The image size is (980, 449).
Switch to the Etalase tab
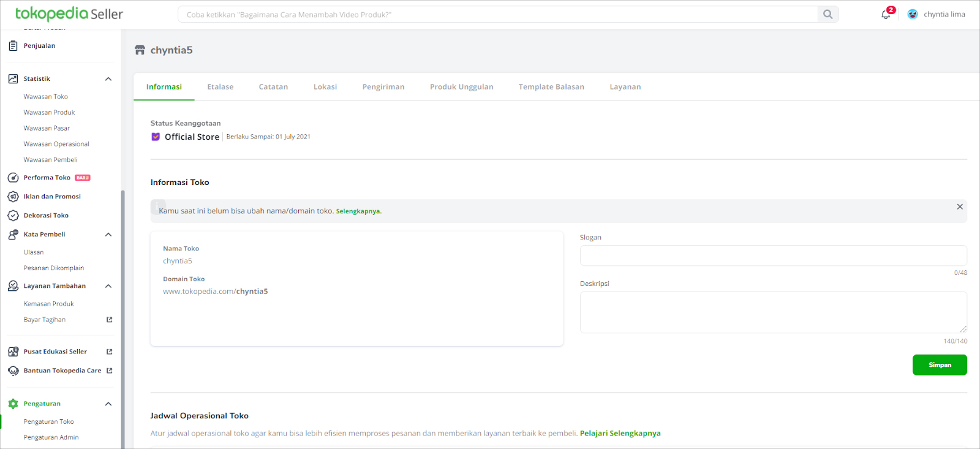pyautogui.click(x=221, y=87)
